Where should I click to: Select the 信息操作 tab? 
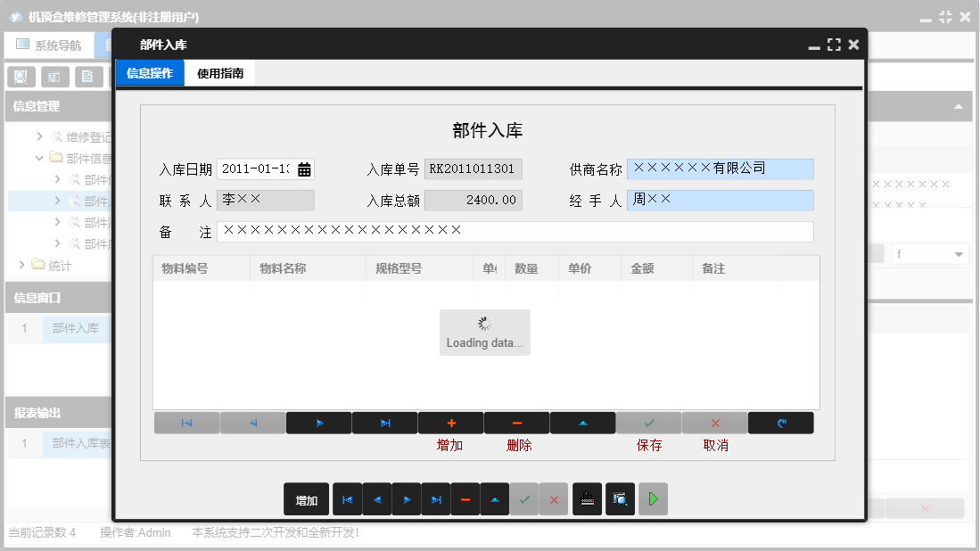tap(149, 73)
